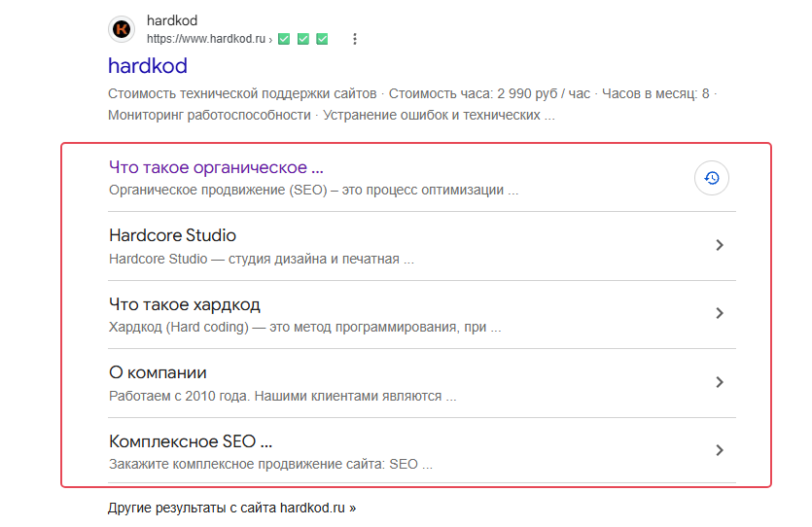Click the snippet "Закажите комплексное продвижение сайта: SEO"
812x527 pixels.
click(264, 464)
